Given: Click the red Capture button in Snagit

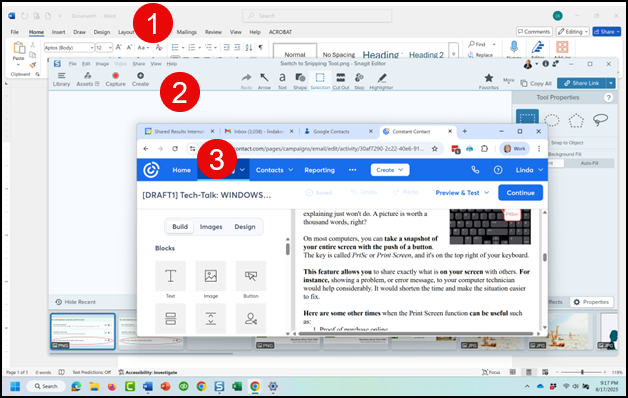Looking at the screenshot, I should [x=115, y=79].
